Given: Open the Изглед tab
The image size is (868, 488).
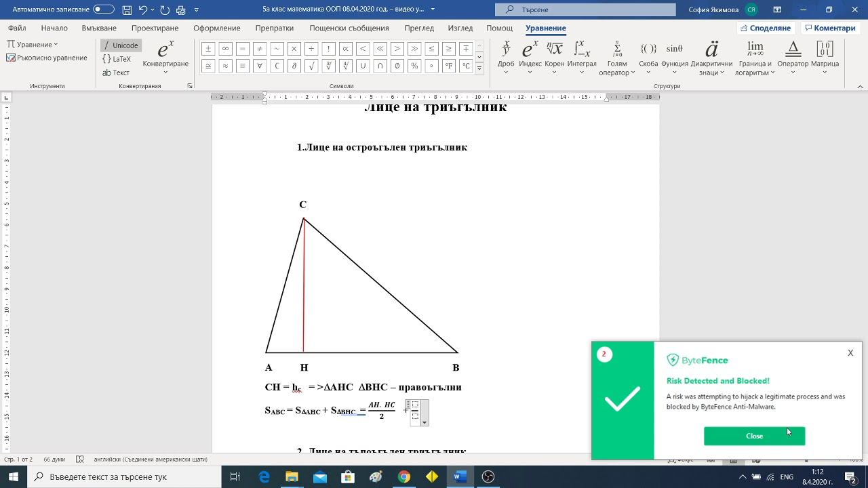Looking at the screenshot, I should (x=460, y=28).
